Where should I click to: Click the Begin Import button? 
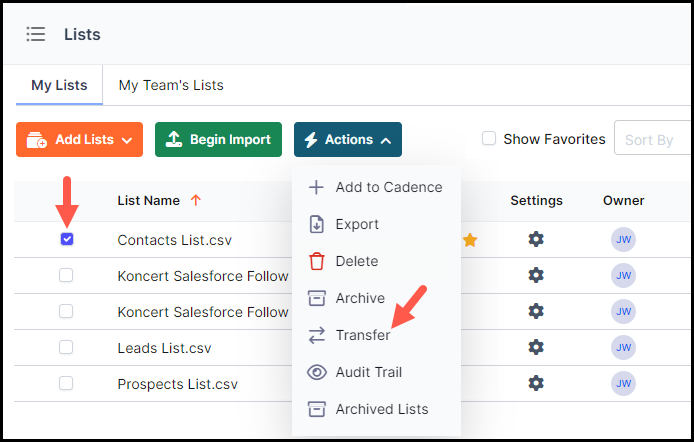coord(218,140)
